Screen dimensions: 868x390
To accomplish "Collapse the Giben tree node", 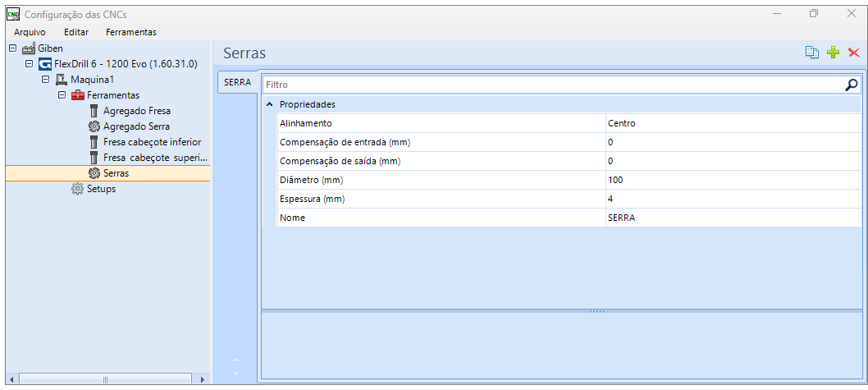I will click(x=13, y=48).
